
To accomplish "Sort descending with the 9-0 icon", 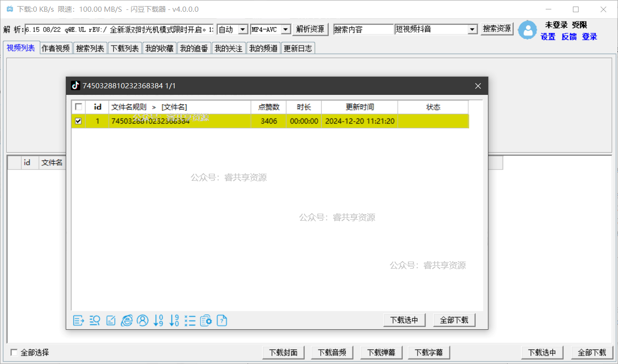I will pos(174,321).
